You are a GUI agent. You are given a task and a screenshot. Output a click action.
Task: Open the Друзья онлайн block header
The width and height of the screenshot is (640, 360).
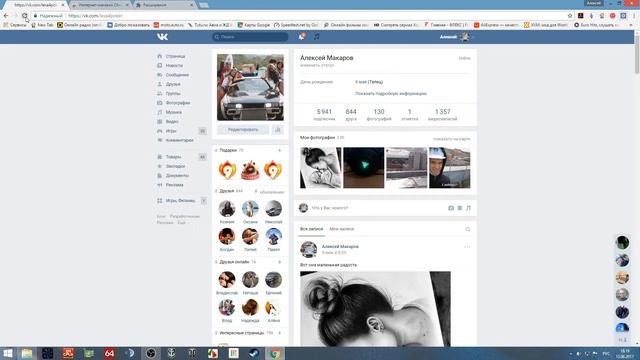click(235, 262)
